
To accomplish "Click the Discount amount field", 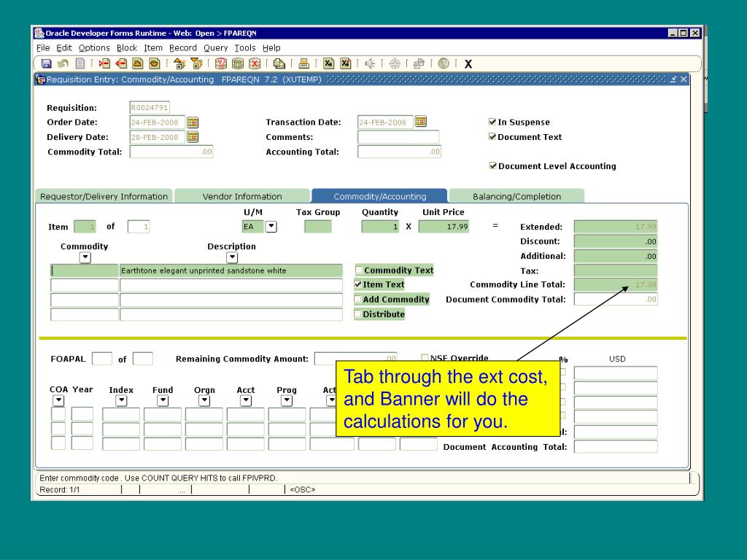I will coord(616,241).
